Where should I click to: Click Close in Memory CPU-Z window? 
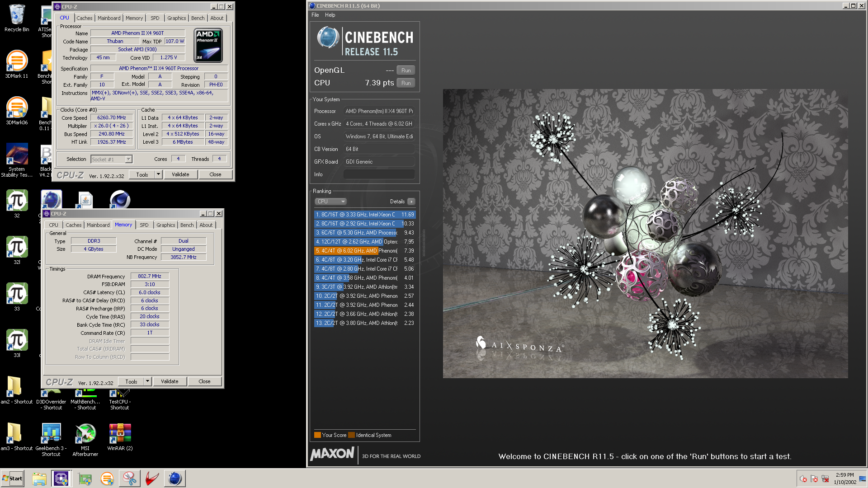(x=204, y=381)
